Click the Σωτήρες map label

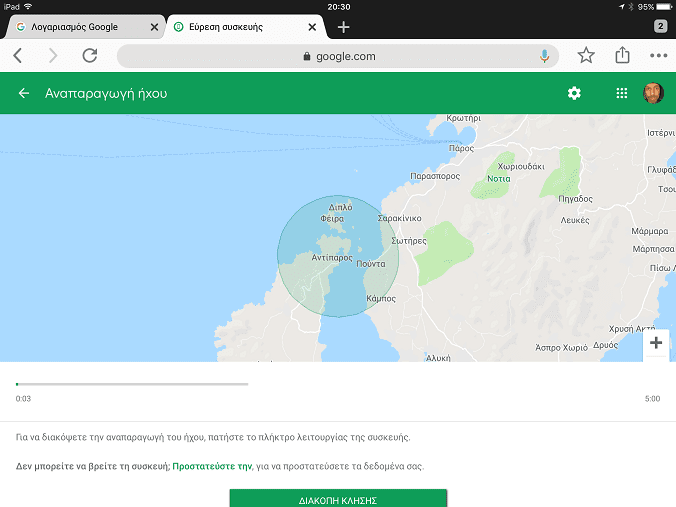[409, 241]
